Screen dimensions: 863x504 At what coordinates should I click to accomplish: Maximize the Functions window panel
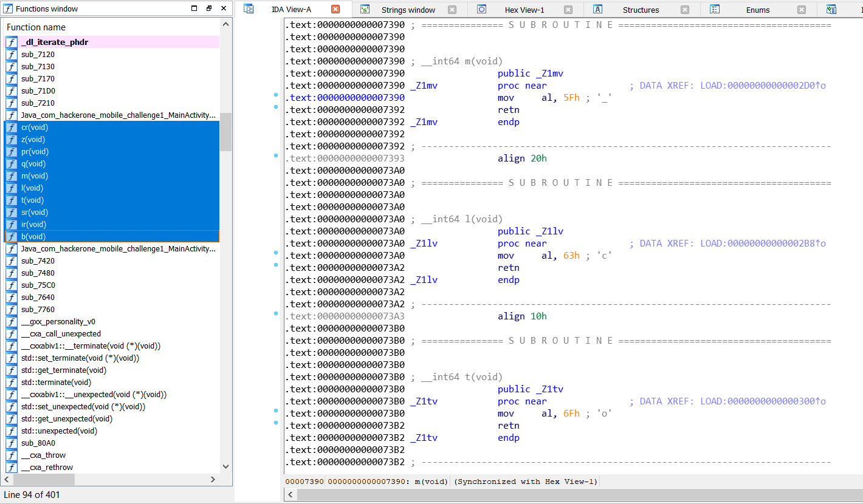[194, 9]
